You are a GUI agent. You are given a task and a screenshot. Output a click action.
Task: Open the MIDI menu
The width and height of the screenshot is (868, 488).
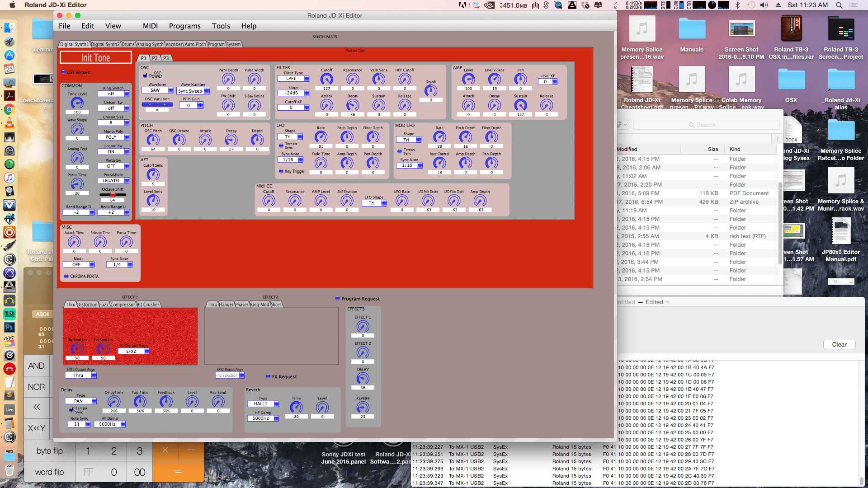150,26
